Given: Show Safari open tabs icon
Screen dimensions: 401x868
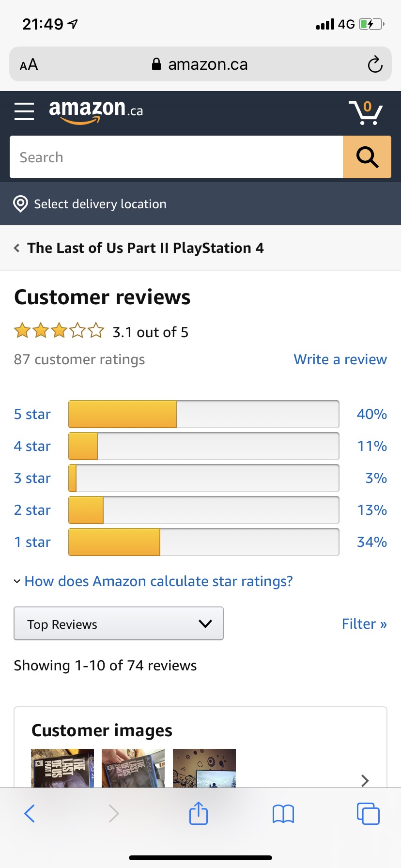Looking at the screenshot, I should tap(368, 814).
